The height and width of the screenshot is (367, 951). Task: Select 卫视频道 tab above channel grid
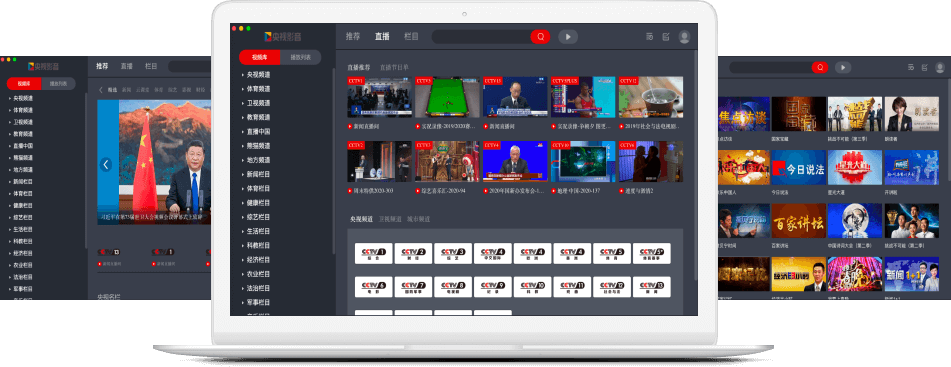tap(390, 218)
